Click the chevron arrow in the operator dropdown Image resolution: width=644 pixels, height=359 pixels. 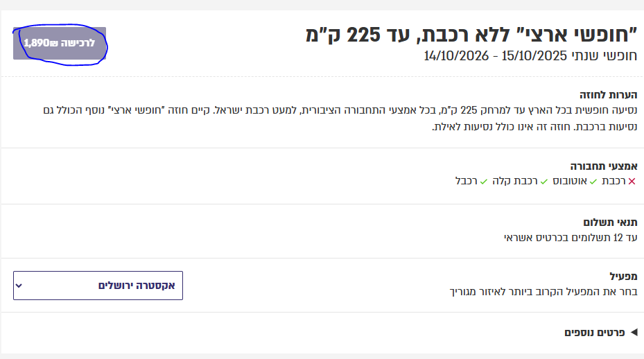[19, 286]
